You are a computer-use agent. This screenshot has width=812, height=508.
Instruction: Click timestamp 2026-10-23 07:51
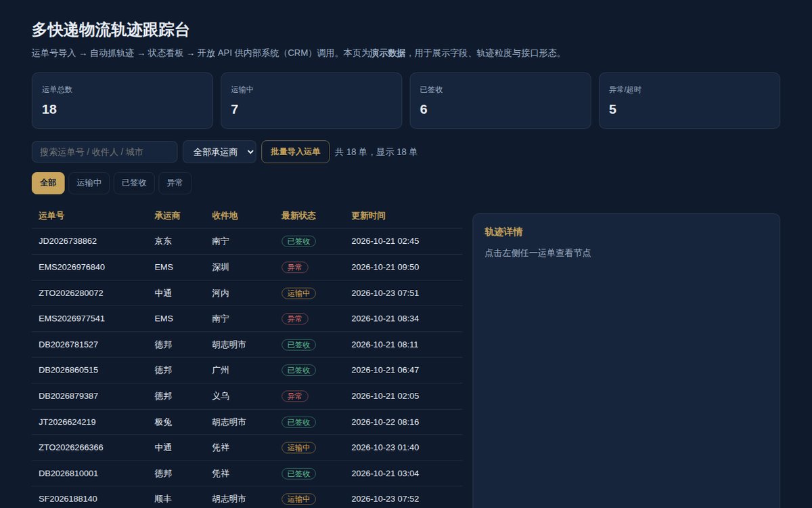coord(385,293)
